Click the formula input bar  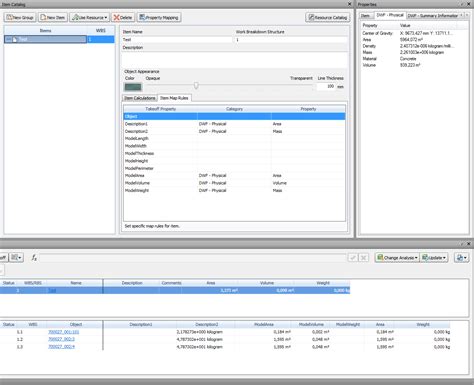pyautogui.click(x=193, y=258)
